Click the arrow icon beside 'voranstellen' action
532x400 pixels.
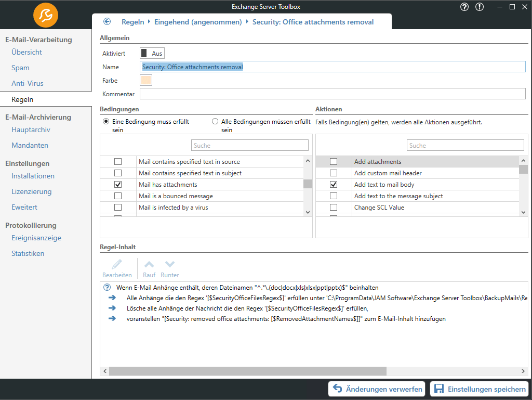(112, 319)
